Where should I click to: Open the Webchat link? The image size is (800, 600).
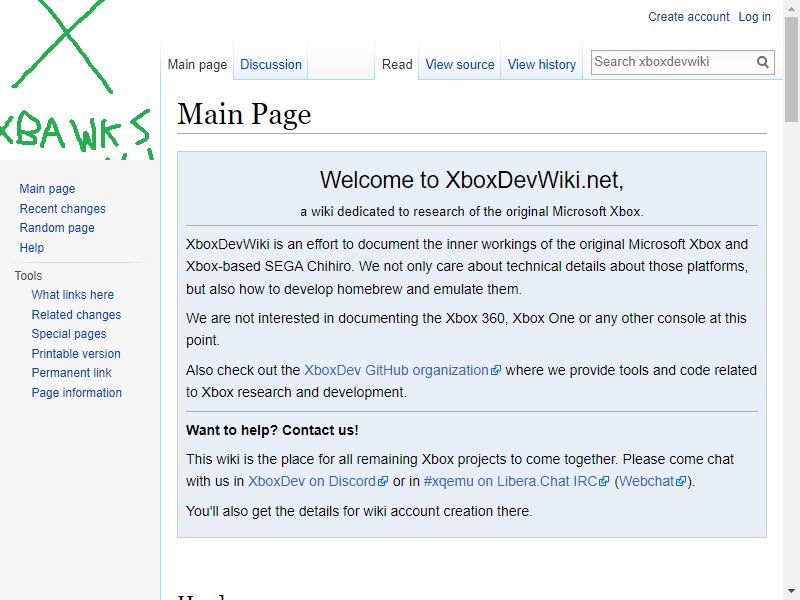[652, 482]
